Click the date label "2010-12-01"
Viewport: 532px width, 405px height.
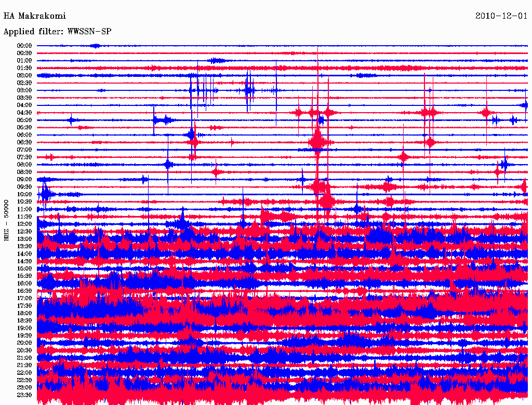(x=501, y=16)
